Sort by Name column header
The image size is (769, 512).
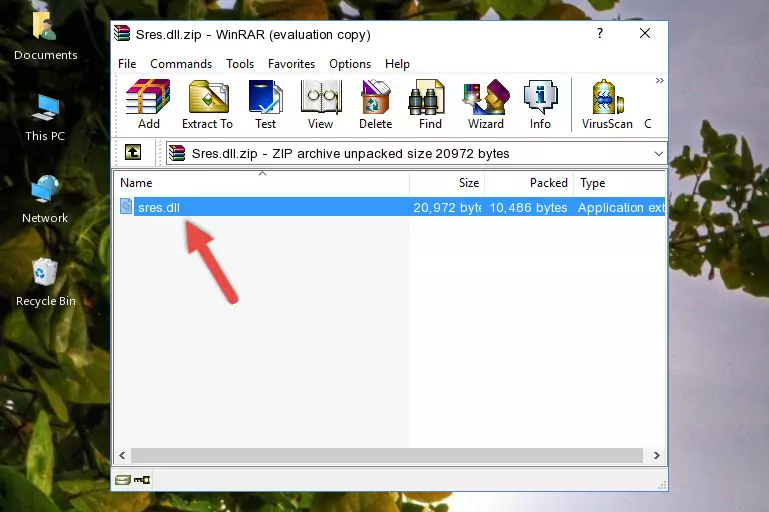(262, 182)
